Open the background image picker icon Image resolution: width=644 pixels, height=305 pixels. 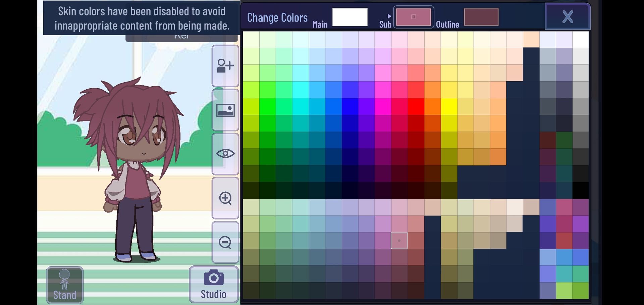225,110
